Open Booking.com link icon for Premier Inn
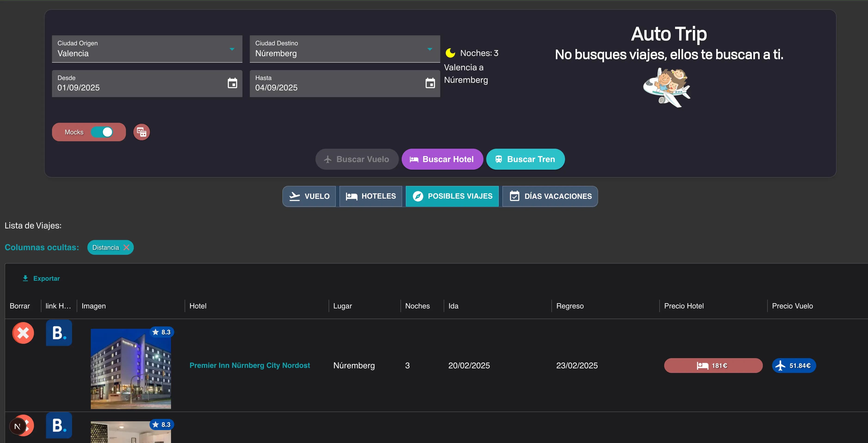The width and height of the screenshot is (868, 443). tap(59, 333)
